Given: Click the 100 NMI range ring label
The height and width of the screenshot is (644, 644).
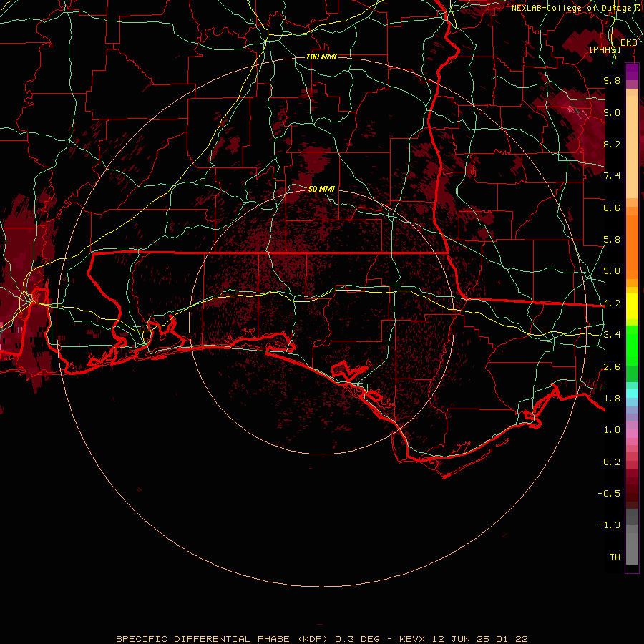Looking at the screenshot, I should [x=321, y=57].
